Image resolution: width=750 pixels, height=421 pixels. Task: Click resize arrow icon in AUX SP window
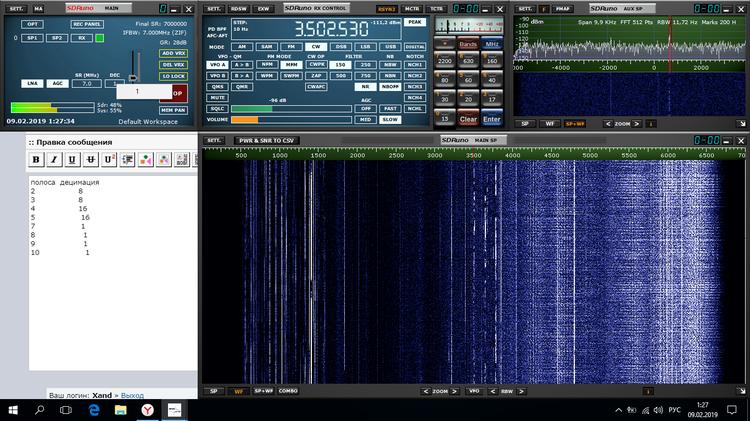(741, 123)
